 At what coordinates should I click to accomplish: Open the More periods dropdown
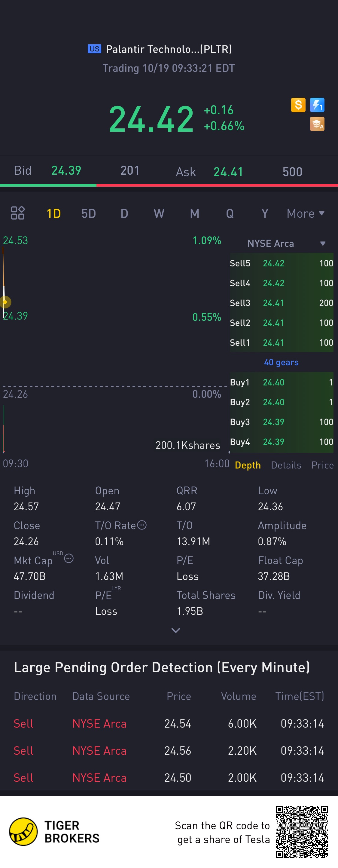click(305, 214)
